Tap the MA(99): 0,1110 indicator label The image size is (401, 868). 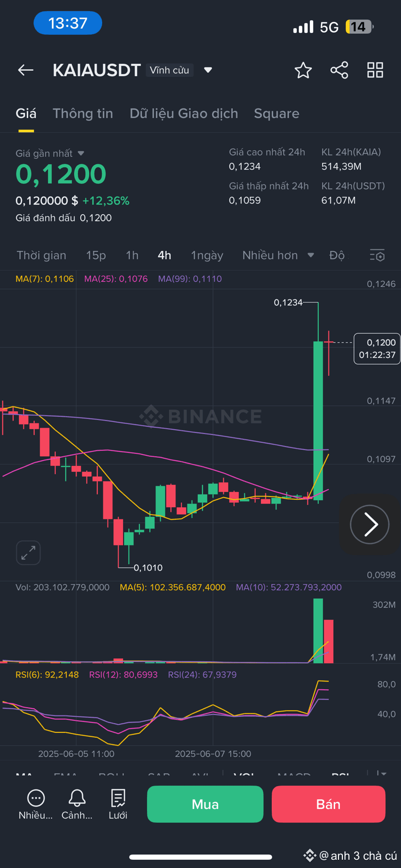190,279
